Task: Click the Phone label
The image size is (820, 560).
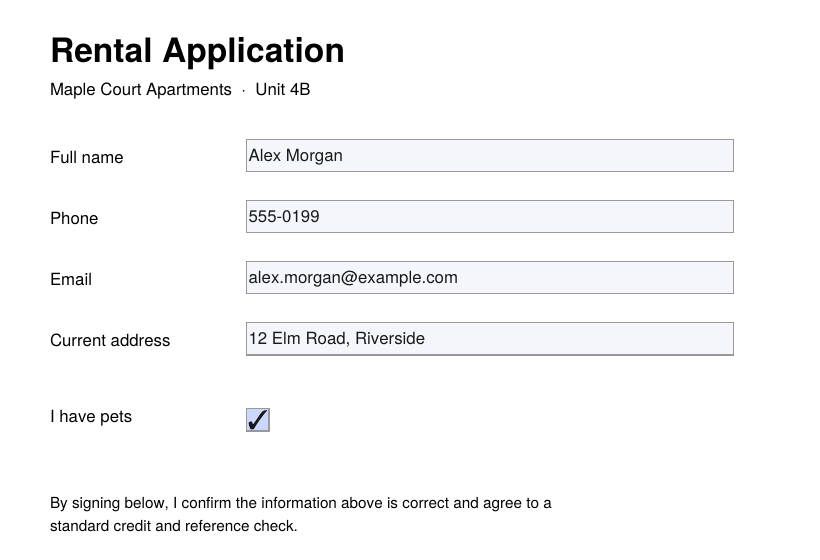Action: tap(74, 219)
